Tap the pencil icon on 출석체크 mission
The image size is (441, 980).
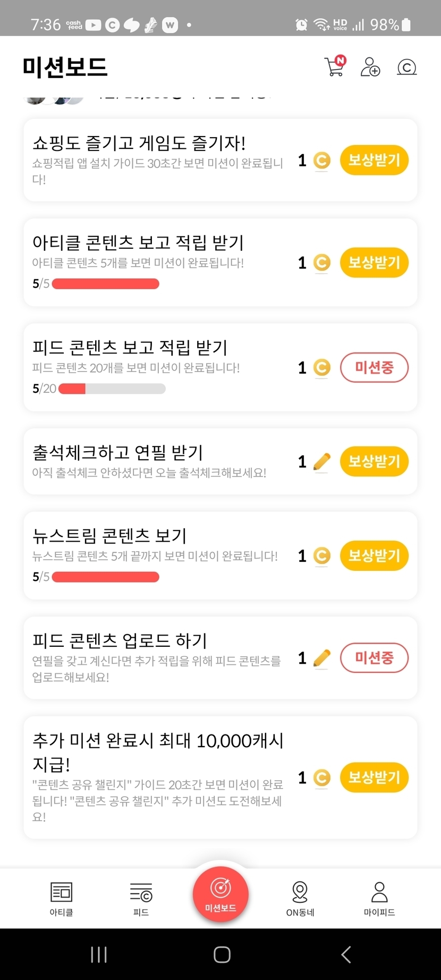(x=321, y=462)
